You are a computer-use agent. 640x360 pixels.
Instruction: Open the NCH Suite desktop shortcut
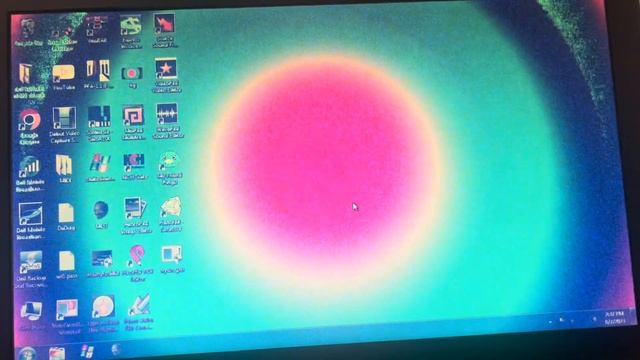pos(134,167)
